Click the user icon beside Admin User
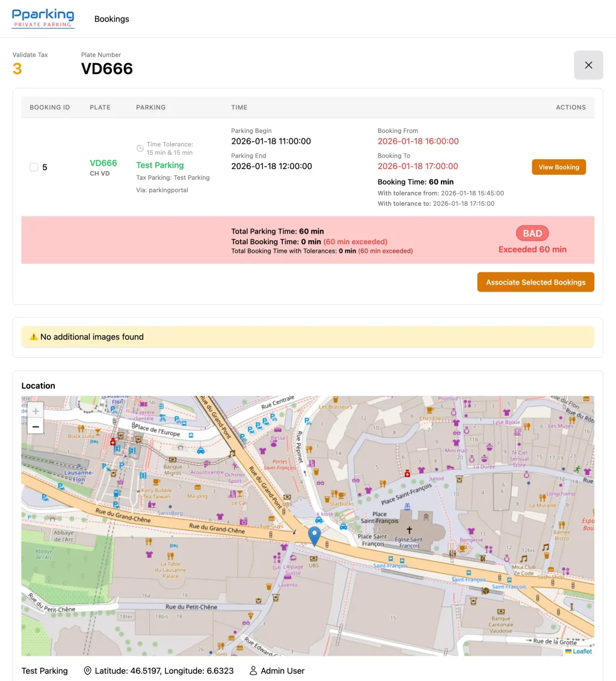Image resolution: width=616 pixels, height=681 pixels. click(x=253, y=671)
